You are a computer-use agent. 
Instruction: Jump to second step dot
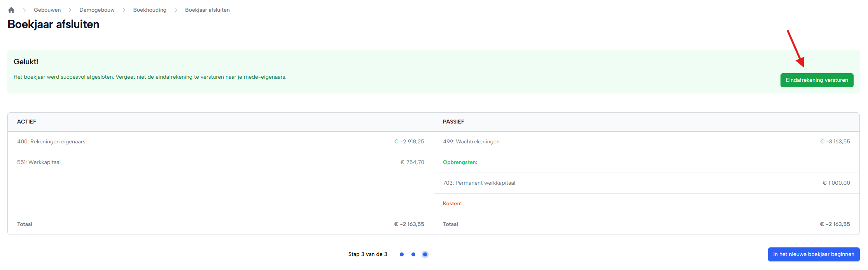pyautogui.click(x=413, y=254)
